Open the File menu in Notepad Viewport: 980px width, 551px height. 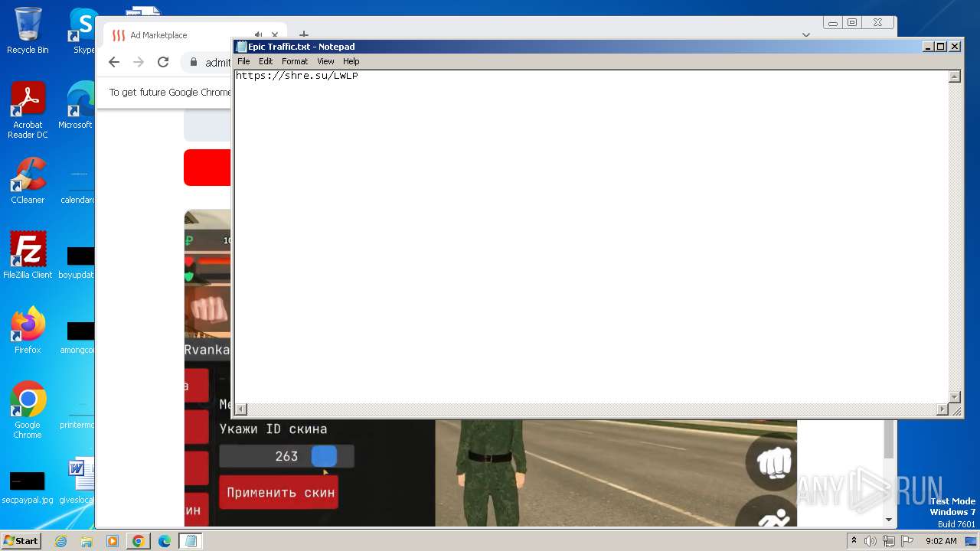coord(243,61)
